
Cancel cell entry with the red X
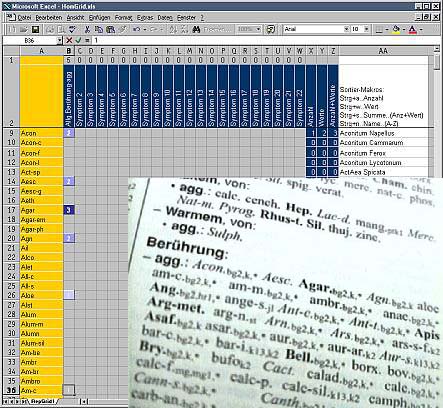coord(69,40)
